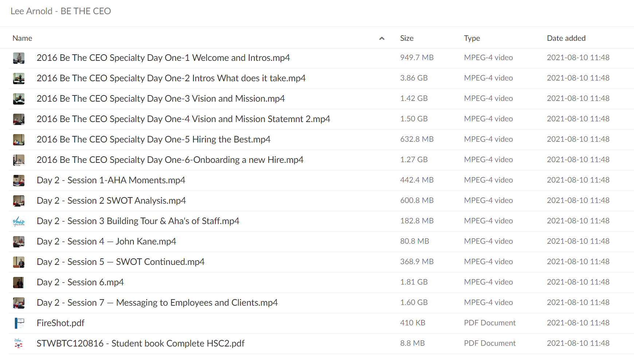
Task: Select the 410 KB size cell
Action: coord(412,323)
